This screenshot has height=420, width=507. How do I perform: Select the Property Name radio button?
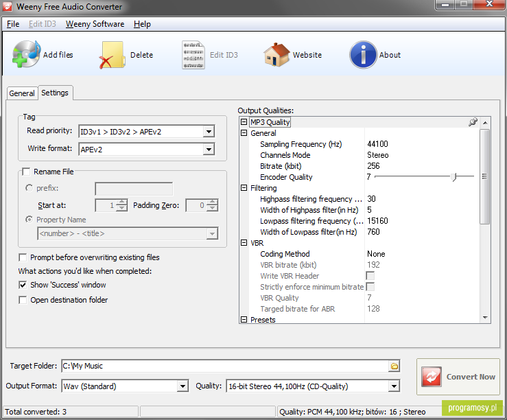(x=29, y=220)
